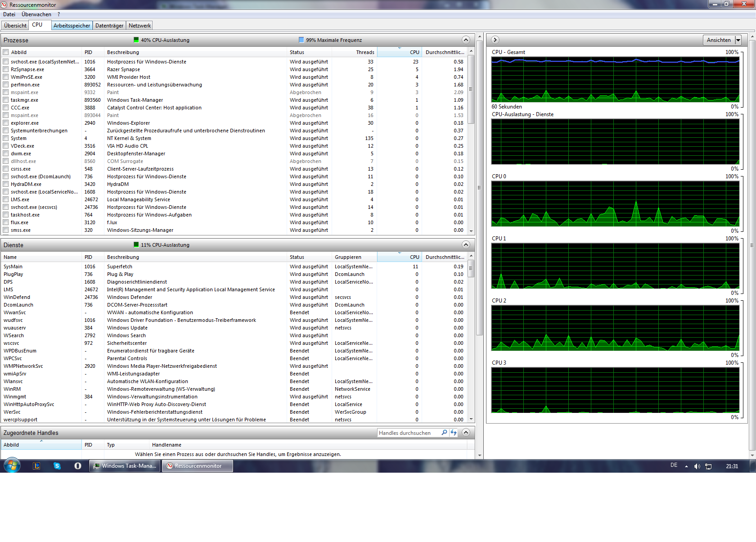The height and width of the screenshot is (542, 756).
Task: Switch to the Datenträger tab
Action: click(x=109, y=26)
